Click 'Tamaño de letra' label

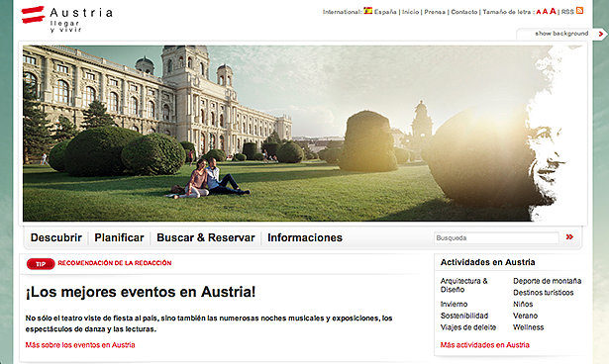pyautogui.click(x=508, y=12)
